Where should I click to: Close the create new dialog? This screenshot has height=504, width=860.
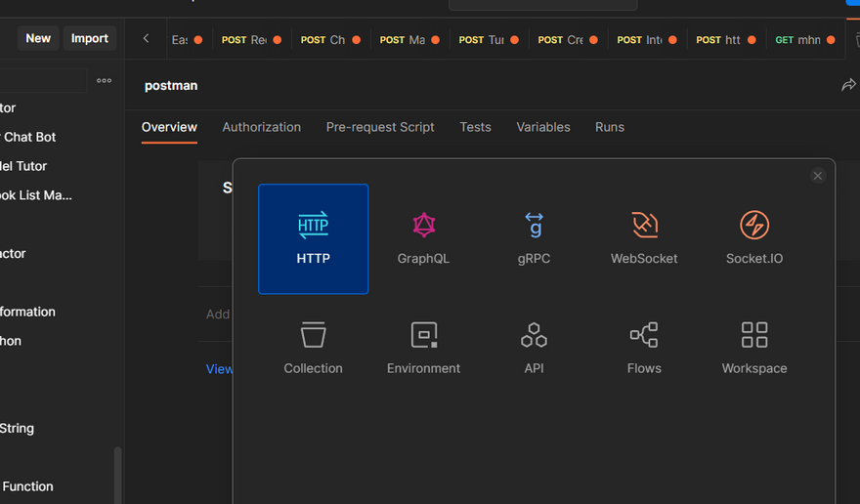click(818, 176)
